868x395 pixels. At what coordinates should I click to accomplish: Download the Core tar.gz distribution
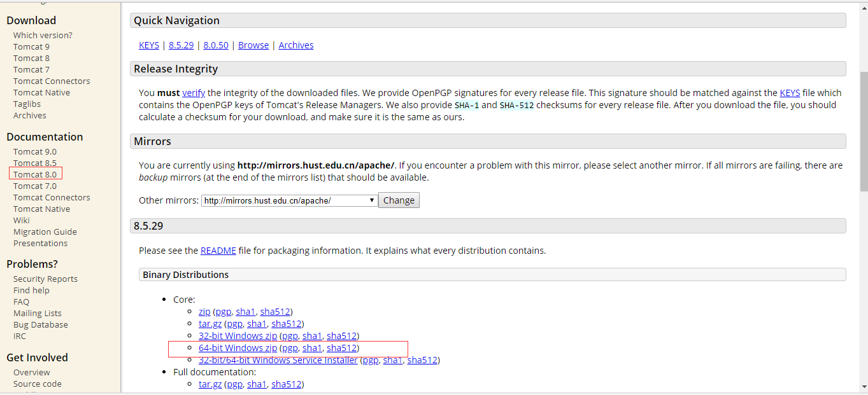point(210,324)
